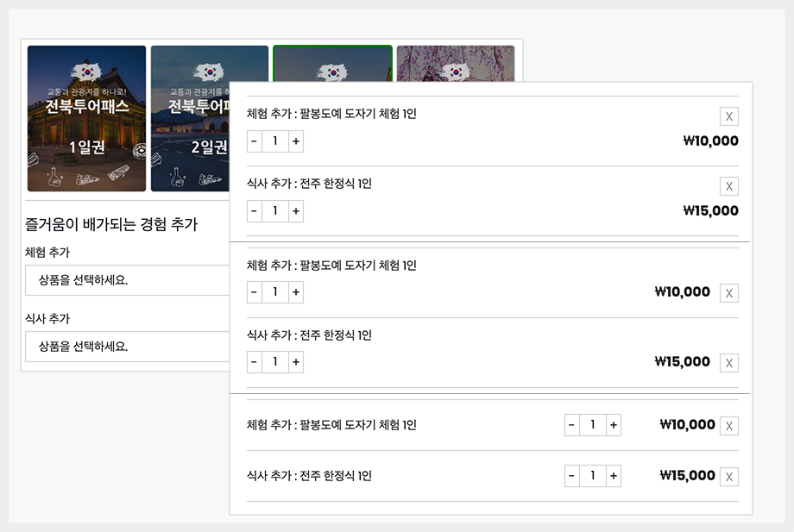Screen dimensions: 794x532
Task: Click the 전주 한정식 plus in top list
Action: pos(296,211)
